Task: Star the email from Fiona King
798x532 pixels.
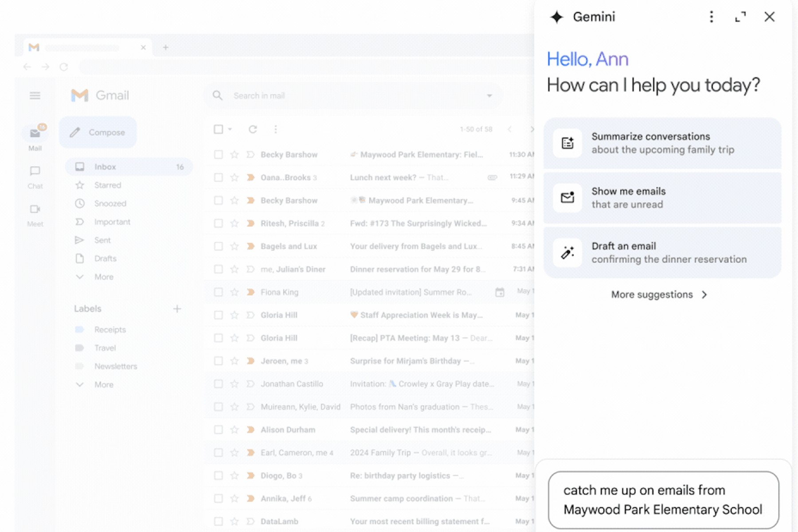Action: point(234,292)
